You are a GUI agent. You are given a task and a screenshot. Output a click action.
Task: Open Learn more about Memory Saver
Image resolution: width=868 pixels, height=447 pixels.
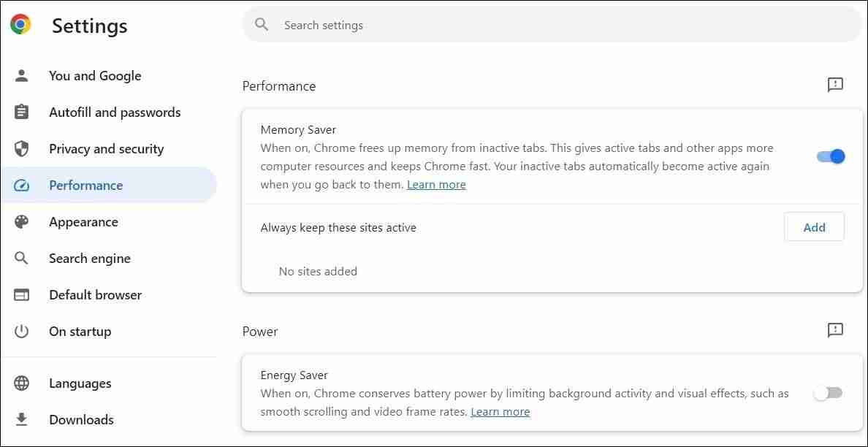436,184
